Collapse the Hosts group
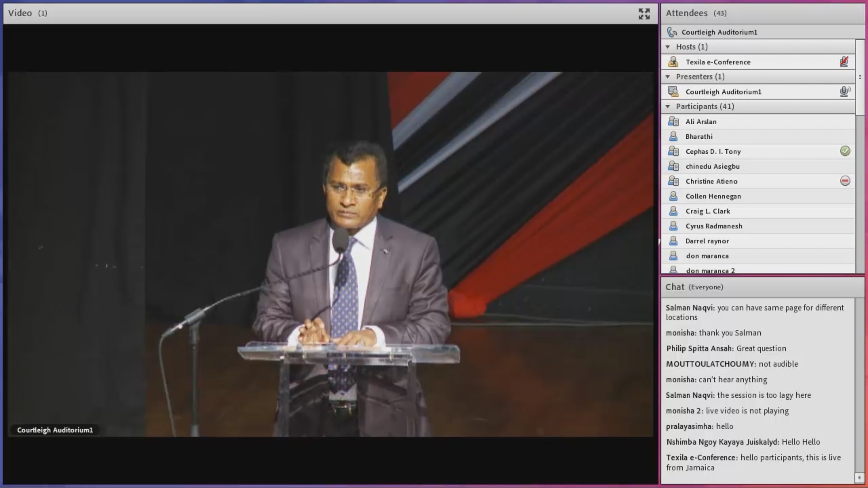This screenshot has width=868, height=488. click(668, 47)
